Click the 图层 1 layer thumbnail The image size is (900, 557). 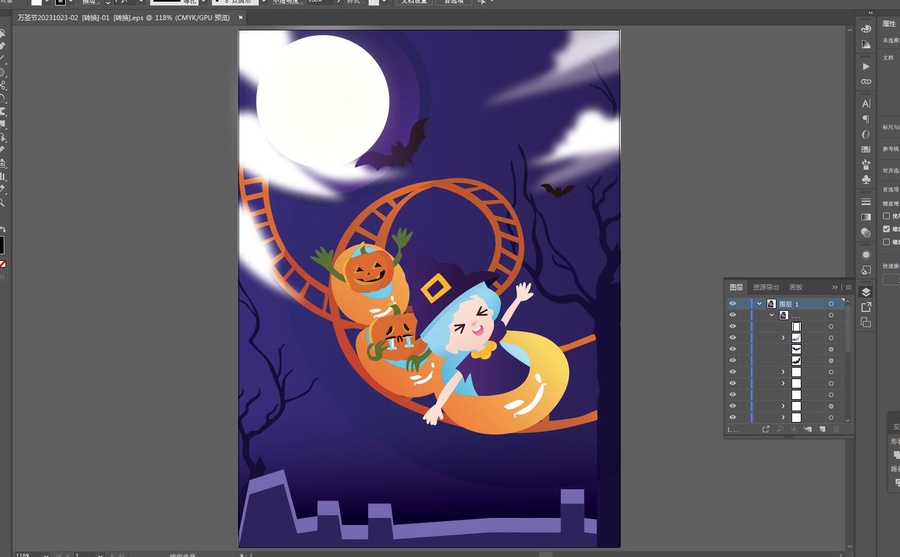pyautogui.click(x=771, y=304)
